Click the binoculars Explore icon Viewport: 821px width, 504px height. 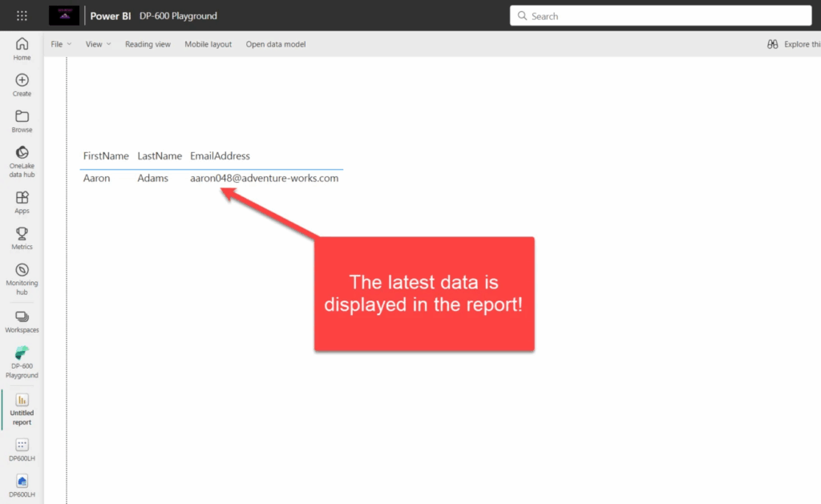tap(773, 44)
